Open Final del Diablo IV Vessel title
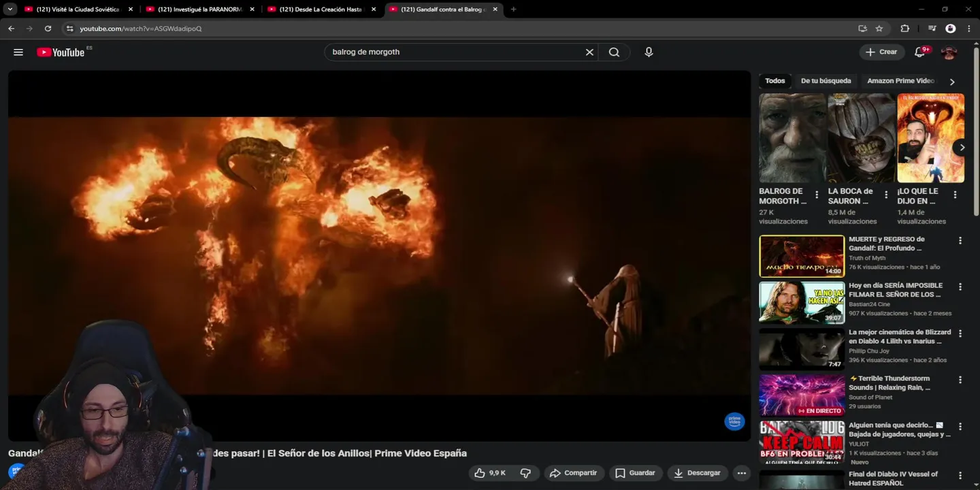The width and height of the screenshot is (980, 490). pos(893,478)
